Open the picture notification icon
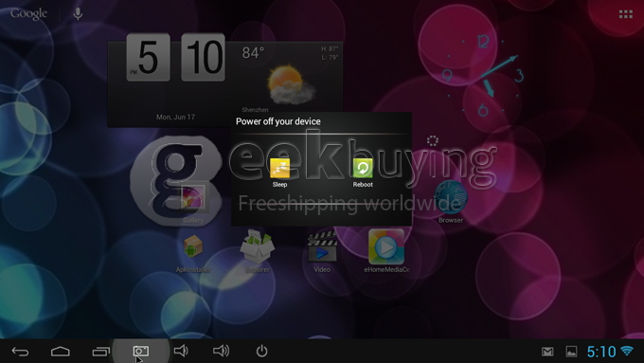 point(571,352)
